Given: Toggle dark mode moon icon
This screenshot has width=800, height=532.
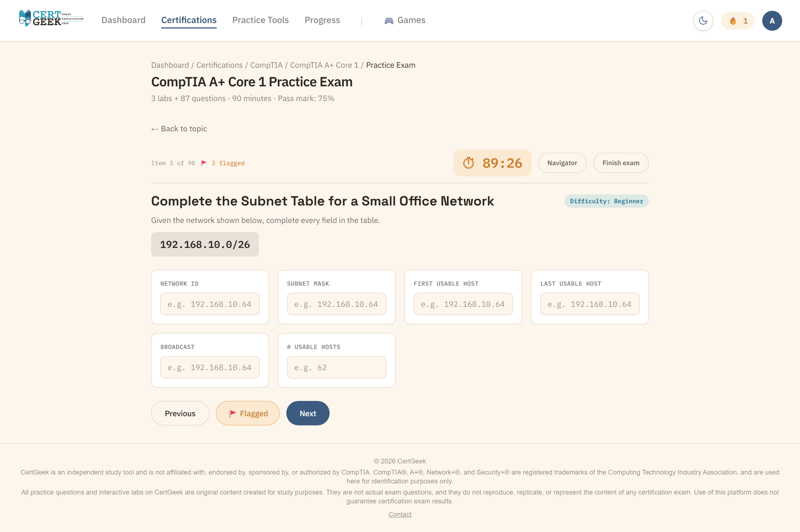Looking at the screenshot, I should pos(703,21).
